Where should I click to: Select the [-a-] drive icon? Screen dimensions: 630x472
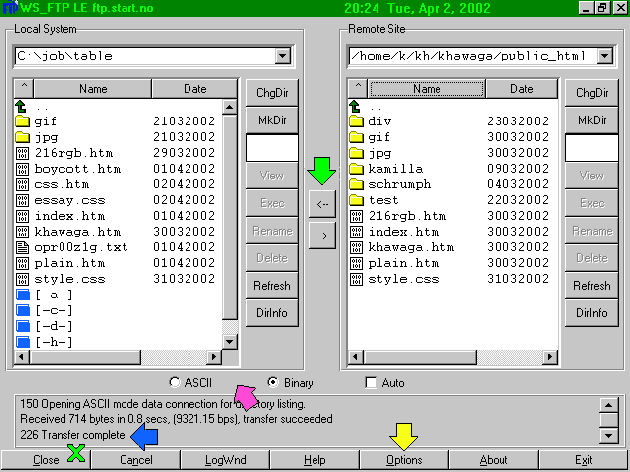[x=23, y=295]
